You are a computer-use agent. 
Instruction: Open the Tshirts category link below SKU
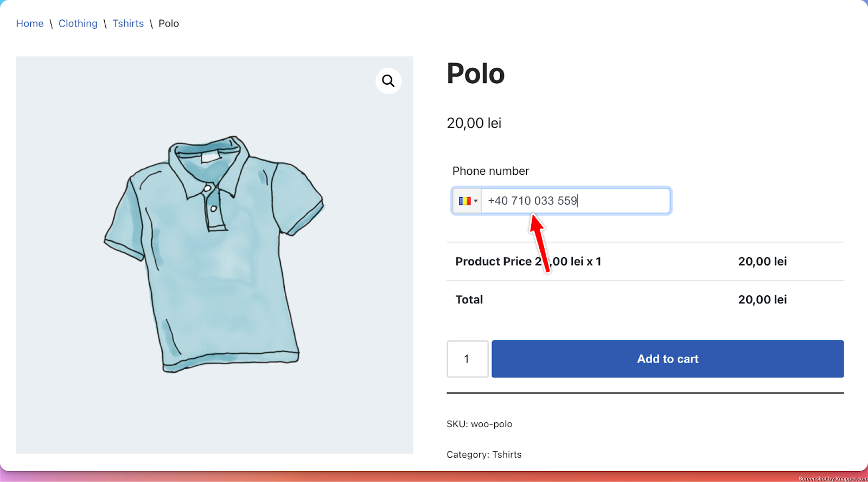[507, 454]
